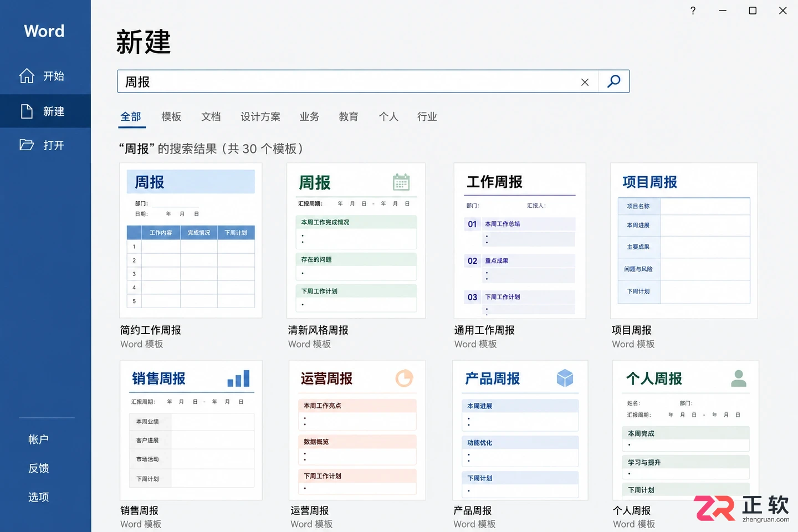Click the 新建 page heading

(x=144, y=42)
